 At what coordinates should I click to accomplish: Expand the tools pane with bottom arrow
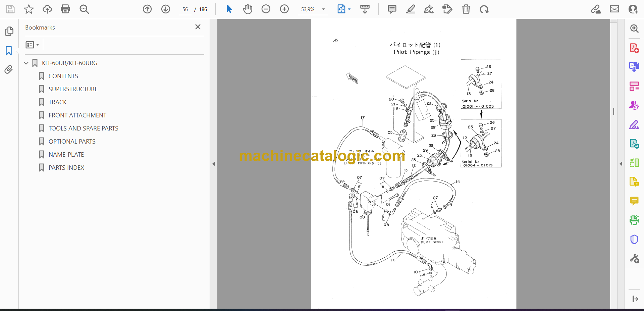point(635,299)
